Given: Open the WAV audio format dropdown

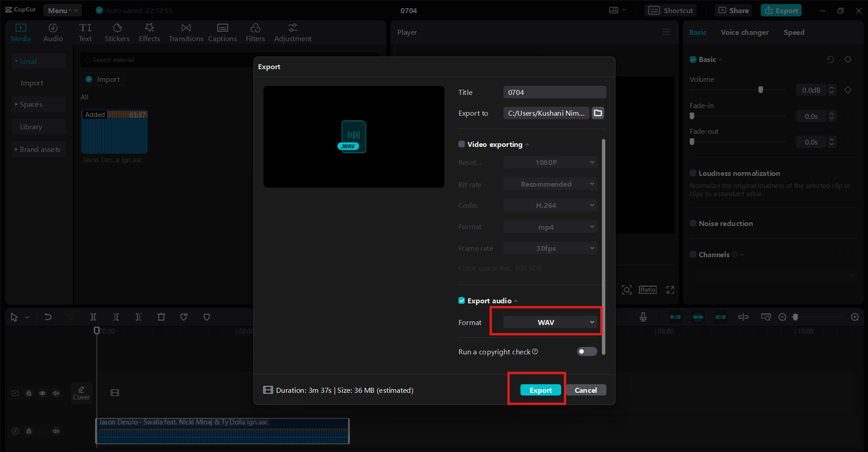Looking at the screenshot, I should tap(551, 323).
